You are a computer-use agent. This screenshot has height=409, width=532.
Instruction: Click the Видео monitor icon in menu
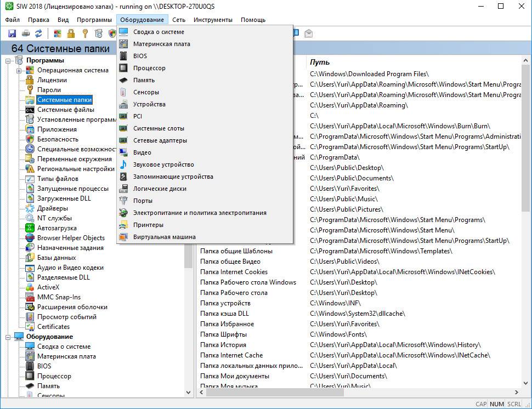123,152
